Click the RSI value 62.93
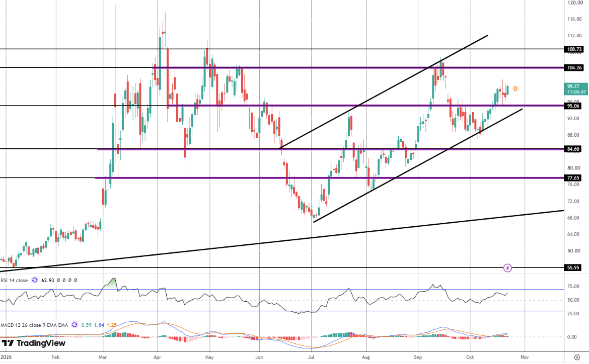 48,281
